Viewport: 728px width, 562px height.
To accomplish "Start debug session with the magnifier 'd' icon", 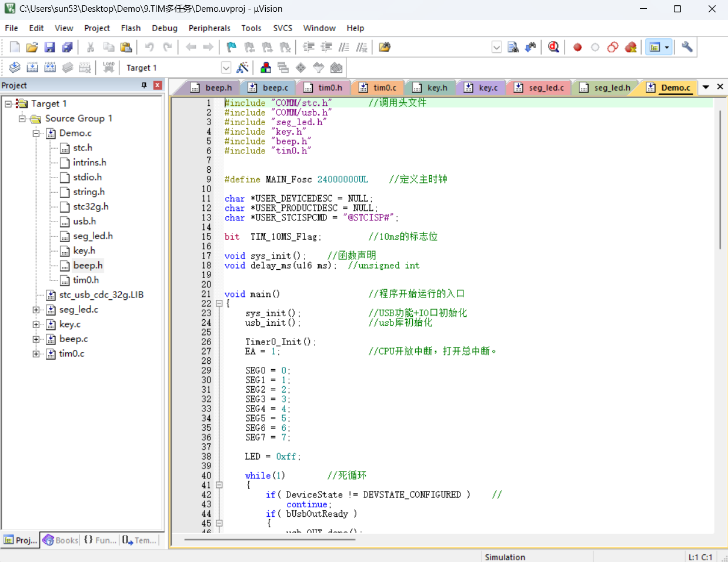I will pyautogui.click(x=553, y=47).
